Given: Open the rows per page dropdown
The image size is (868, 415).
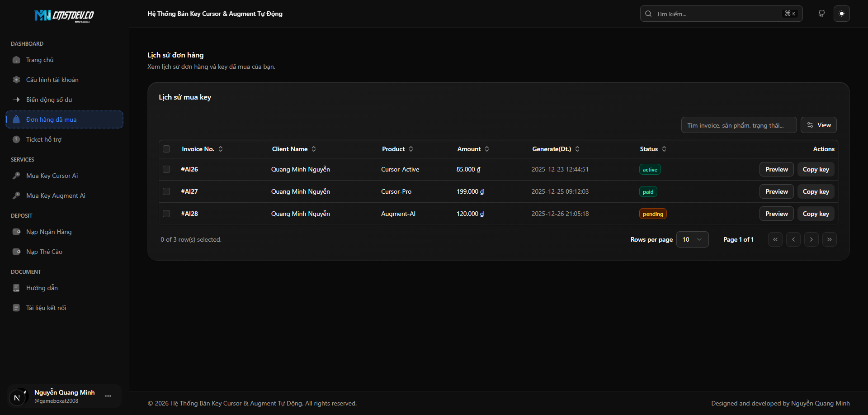Looking at the screenshot, I should click(x=692, y=239).
